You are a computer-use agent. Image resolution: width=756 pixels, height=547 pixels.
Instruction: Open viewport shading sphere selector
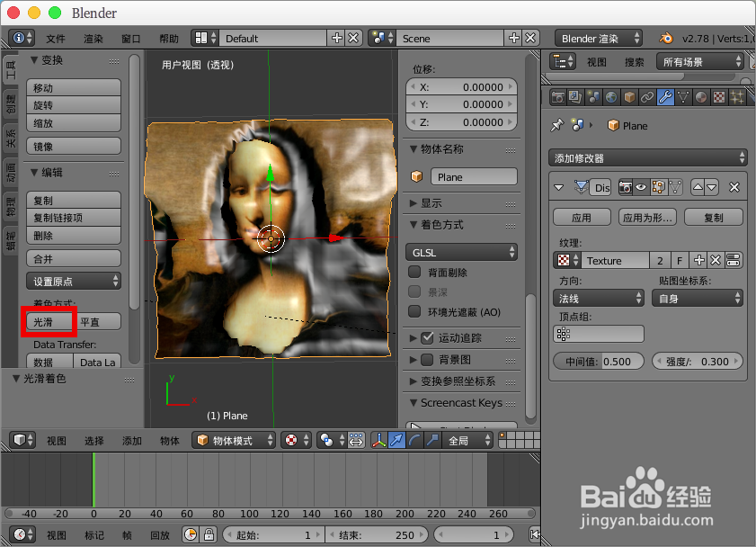click(296, 440)
